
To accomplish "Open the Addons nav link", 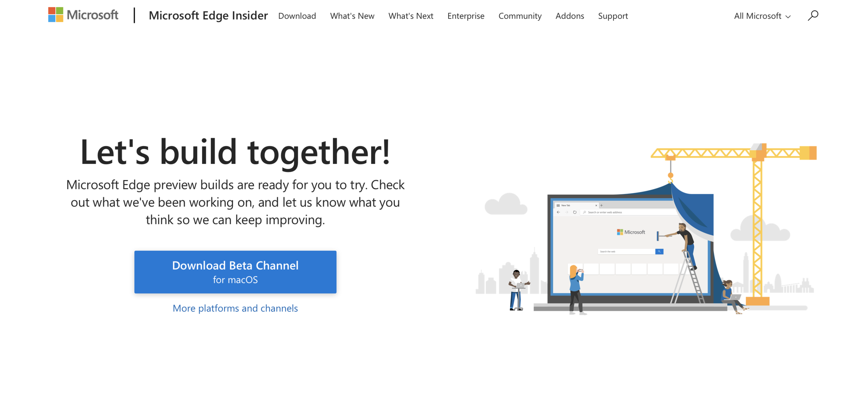I will 570,16.
